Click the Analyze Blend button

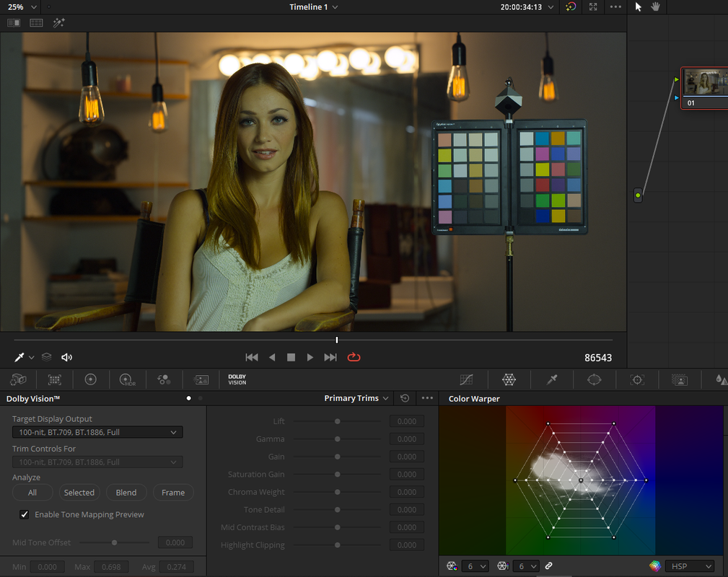point(126,493)
